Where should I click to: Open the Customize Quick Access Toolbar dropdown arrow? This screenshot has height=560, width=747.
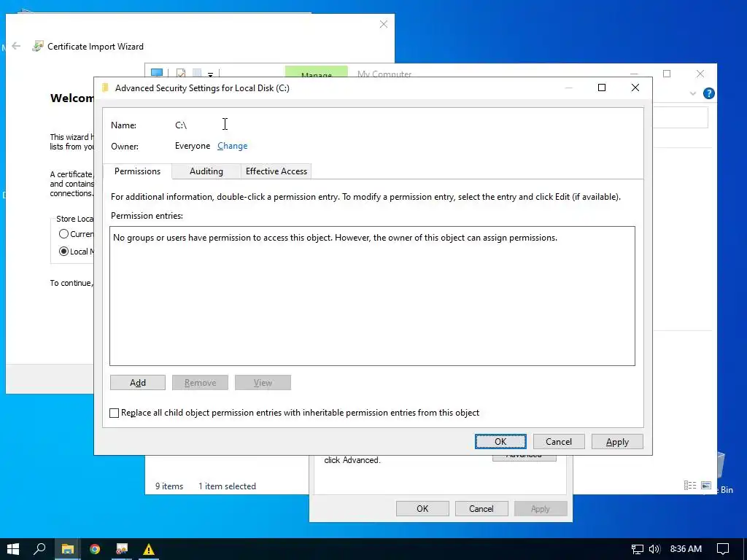click(x=210, y=74)
